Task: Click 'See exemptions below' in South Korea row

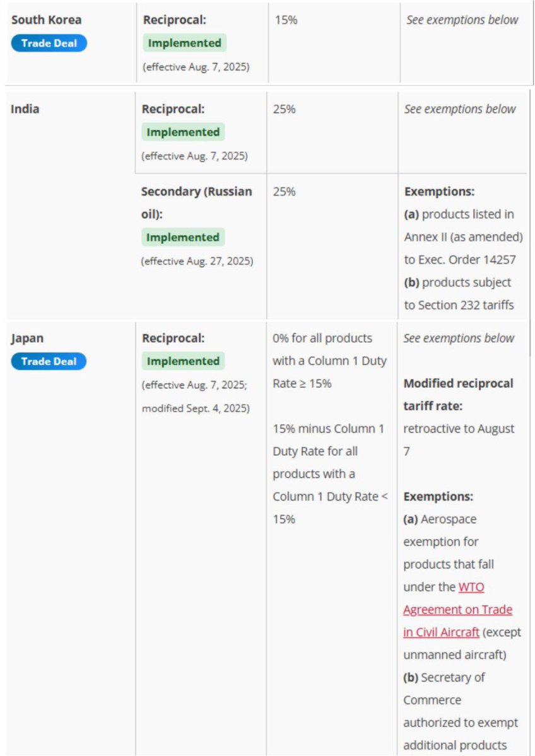Action: 462,20
